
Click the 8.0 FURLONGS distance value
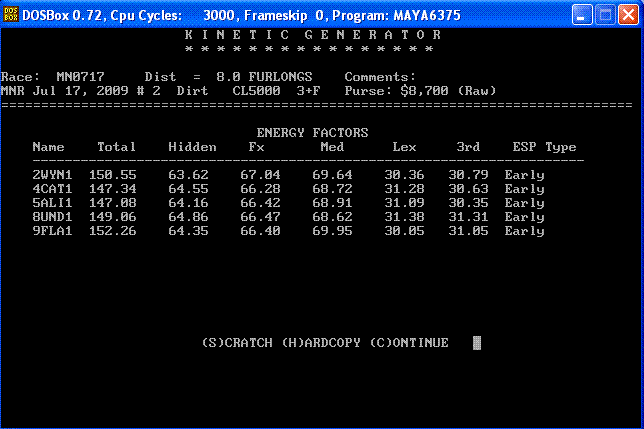264,77
